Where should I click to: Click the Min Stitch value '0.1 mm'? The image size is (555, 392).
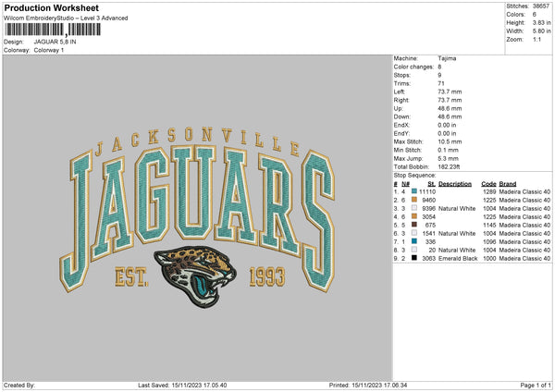click(x=448, y=150)
